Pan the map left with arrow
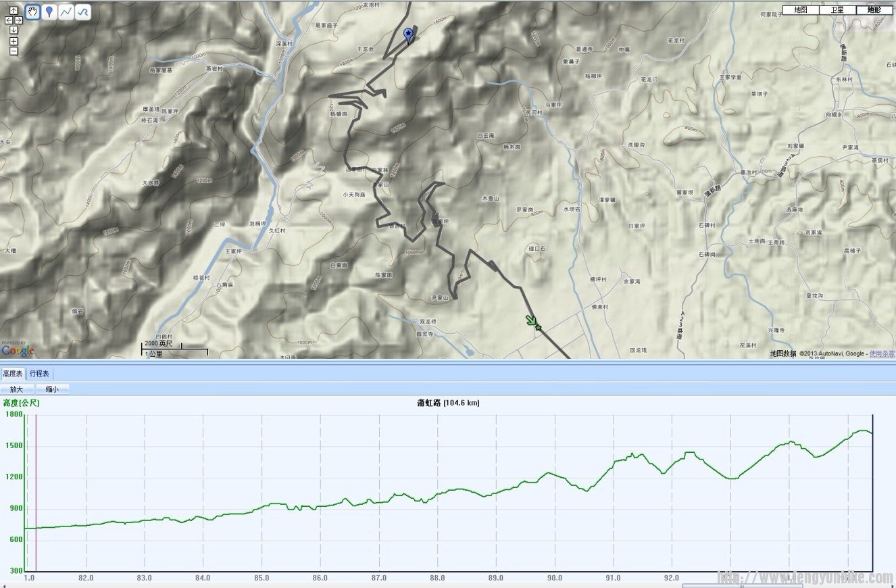 pos(9,20)
